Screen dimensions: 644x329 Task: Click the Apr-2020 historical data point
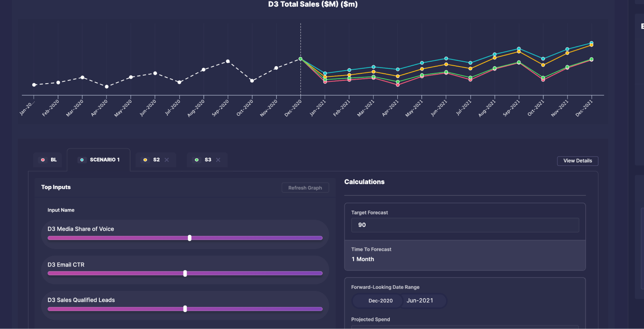tap(107, 86)
